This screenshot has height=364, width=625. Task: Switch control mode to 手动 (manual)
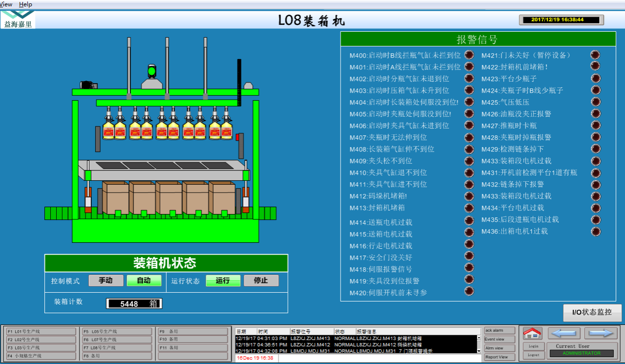coord(106,280)
